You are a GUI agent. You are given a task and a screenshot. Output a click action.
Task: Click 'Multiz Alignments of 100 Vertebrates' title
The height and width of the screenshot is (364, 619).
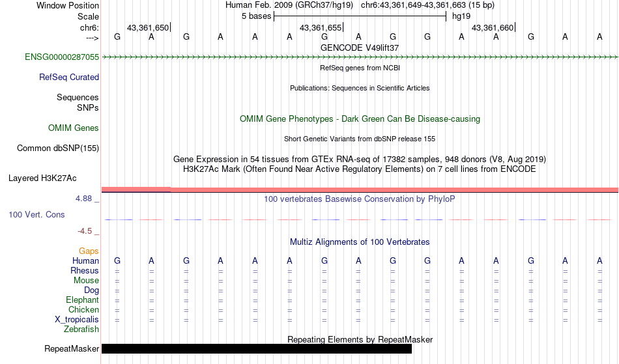pos(360,242)
